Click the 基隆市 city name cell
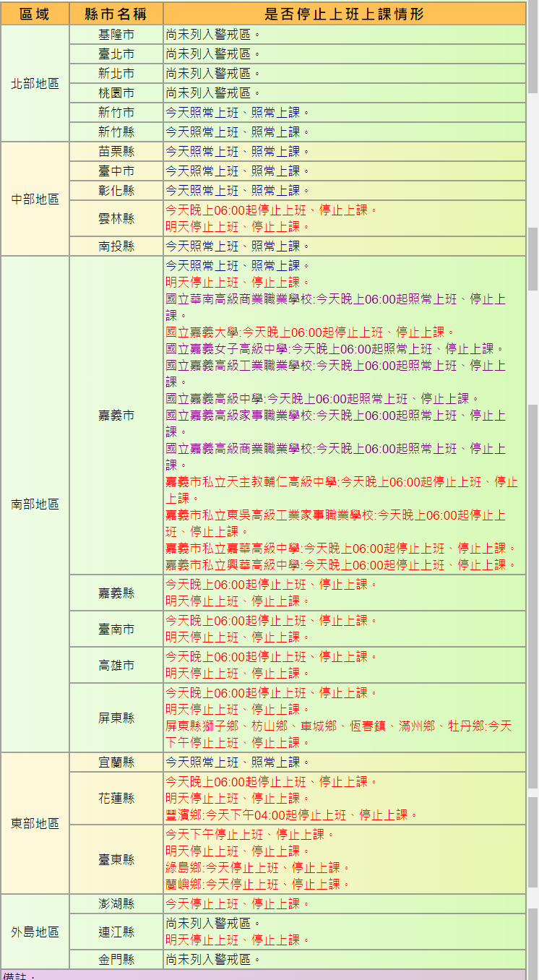The height and width of the screenshot is (980, 539). (x=116, y=35)
